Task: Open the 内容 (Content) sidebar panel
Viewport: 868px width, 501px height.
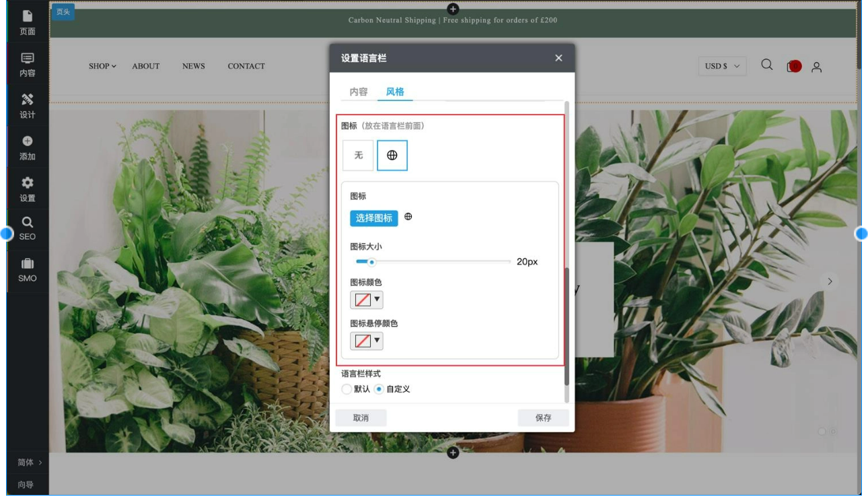Action: coord(27,65)
